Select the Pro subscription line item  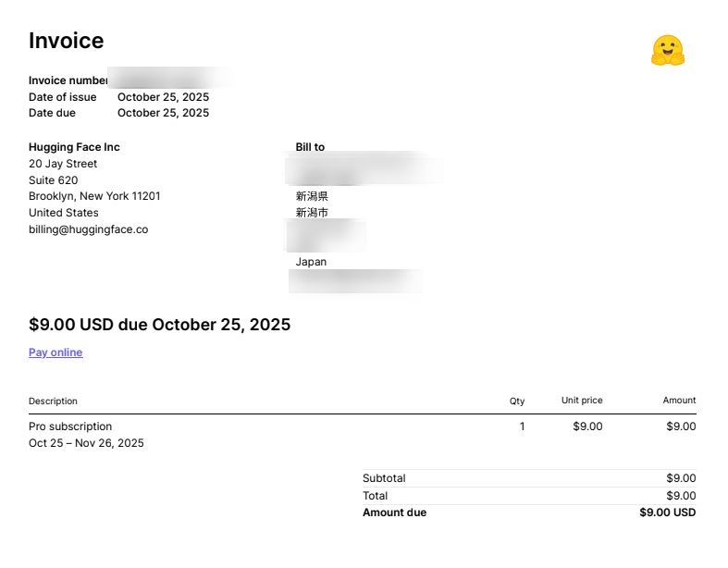coord(70,426)
